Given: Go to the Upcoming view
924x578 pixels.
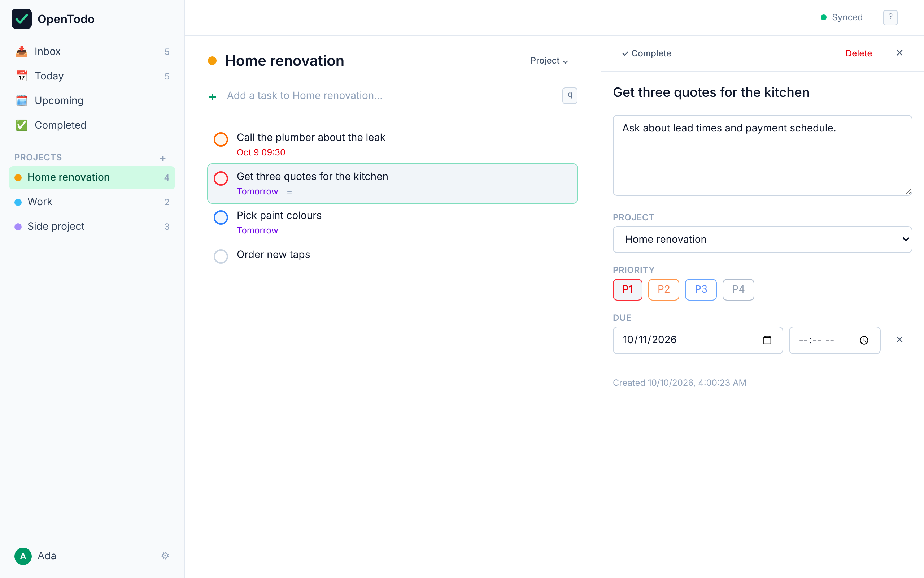Looking at the screenshot, I should click(92, 100).
